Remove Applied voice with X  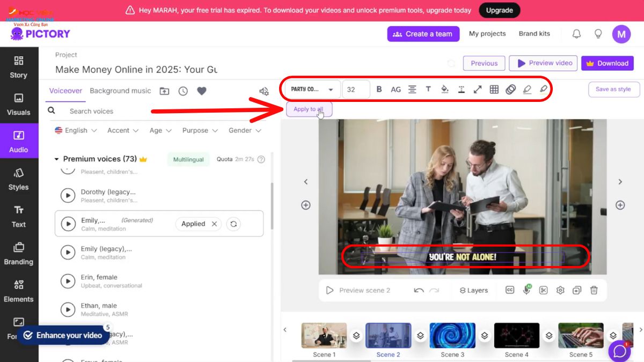coord(214,224)
